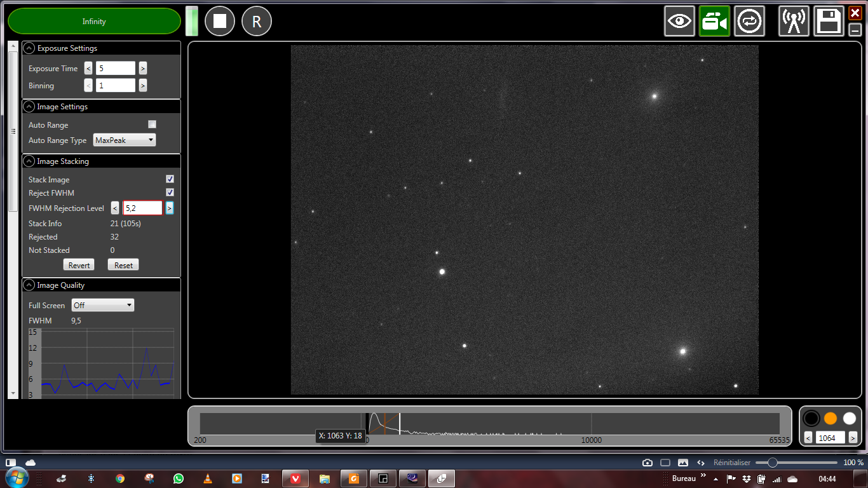This screenshot has height=488, width=868.
Task: Select the white point circle
Action: pos(850,418)
